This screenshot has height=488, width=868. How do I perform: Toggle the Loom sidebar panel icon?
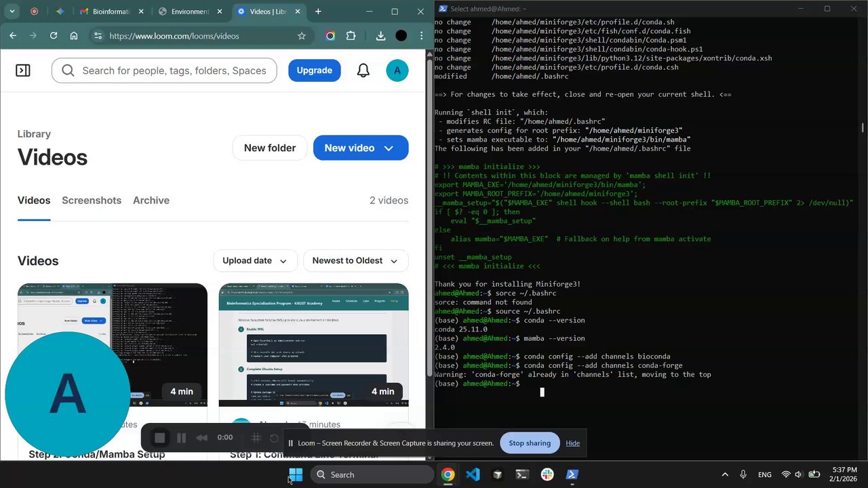23,70
